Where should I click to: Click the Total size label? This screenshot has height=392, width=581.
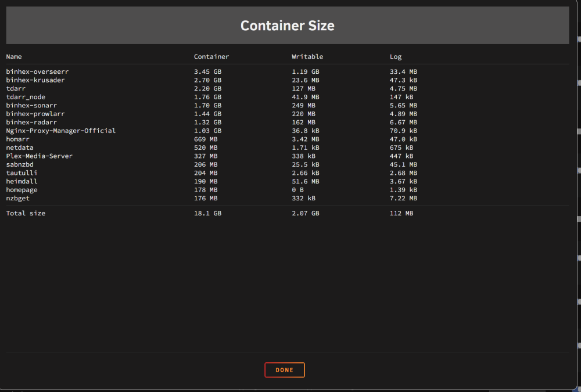(x=26, y=213)
